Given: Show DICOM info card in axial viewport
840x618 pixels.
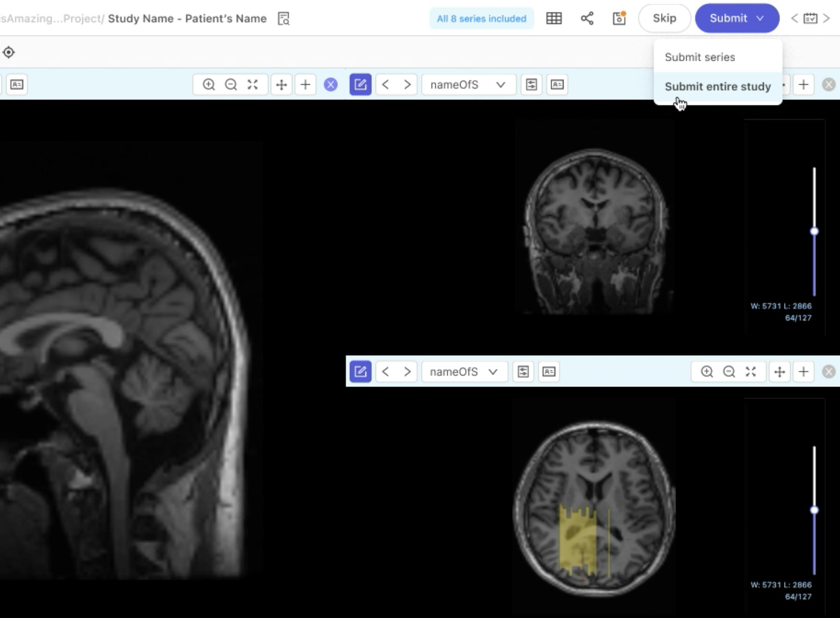Looking at the screenshot, I should pyautogui.click(x=549, y=372).
